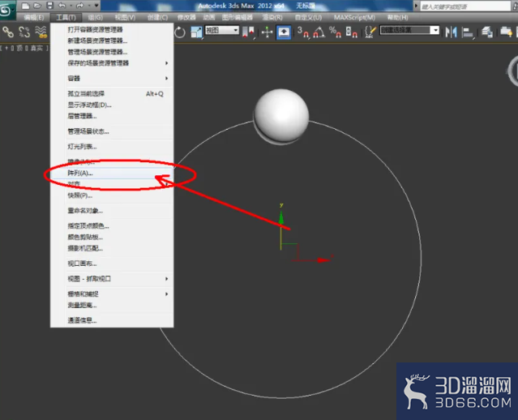Open the 视图(V) menu

pos(125,18)
